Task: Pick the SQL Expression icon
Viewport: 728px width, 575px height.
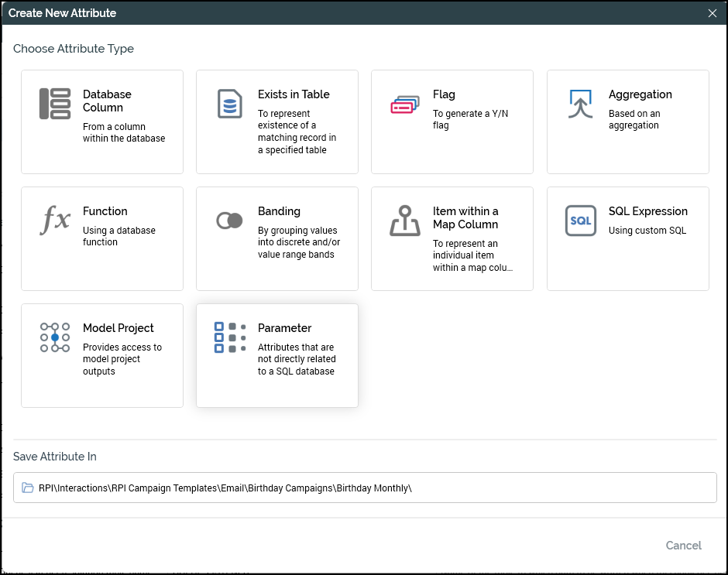Action: [580, 221]
